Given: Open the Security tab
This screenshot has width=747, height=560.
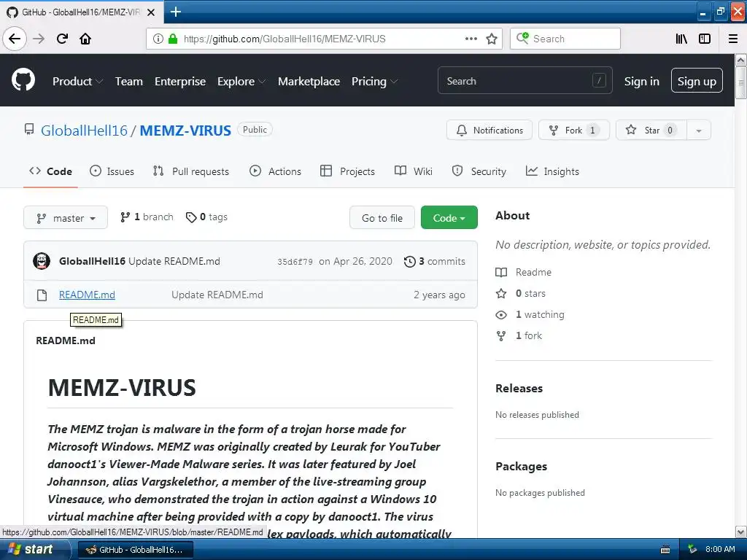Looking at the screenshot, I should (x=479, y=171).
